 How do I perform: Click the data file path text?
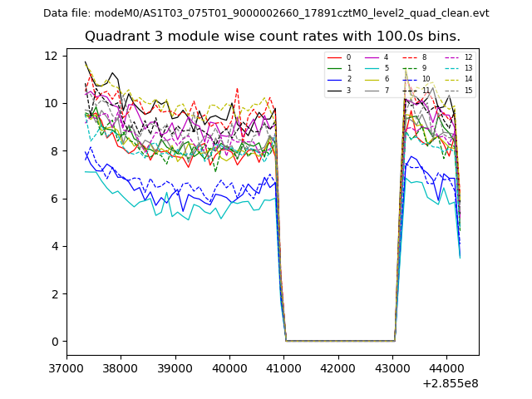(266, 13)
